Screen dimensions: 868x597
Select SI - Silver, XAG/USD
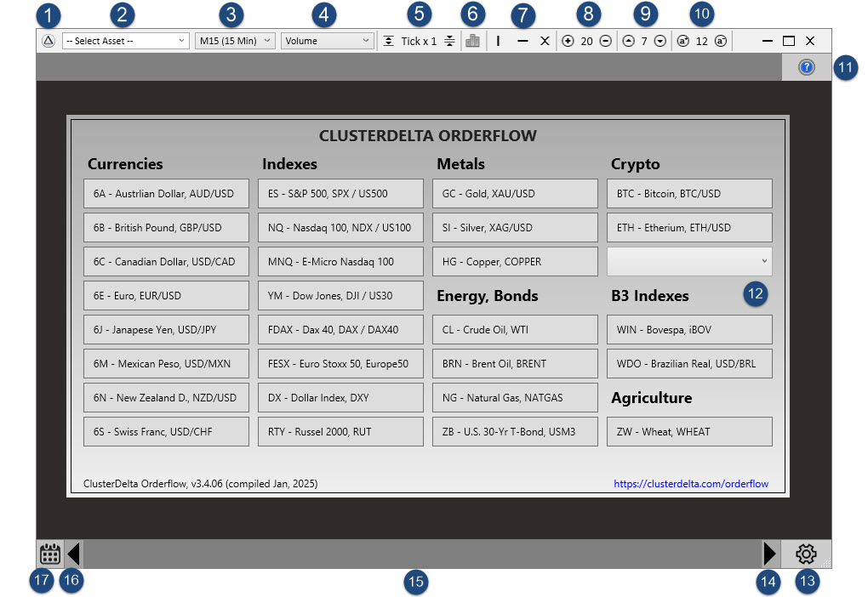click(515, 227)
